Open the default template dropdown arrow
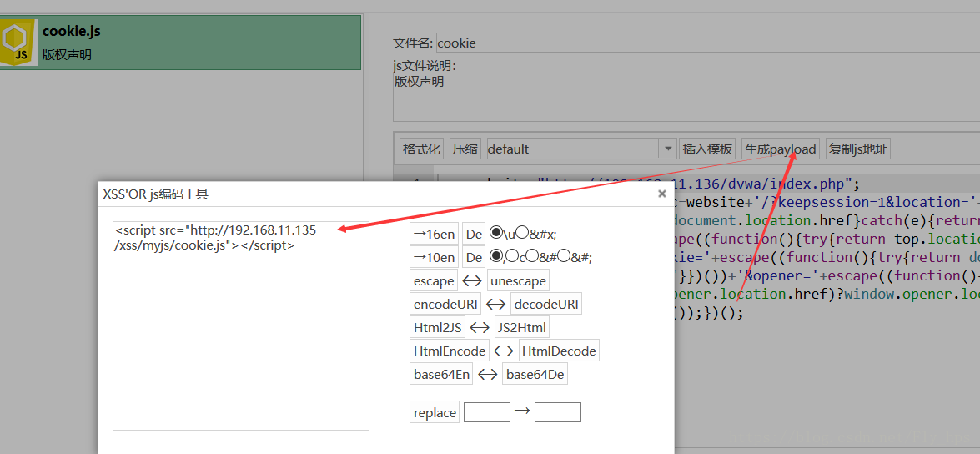Viewport: 980px width, 454px height. (x=668, y=149)
